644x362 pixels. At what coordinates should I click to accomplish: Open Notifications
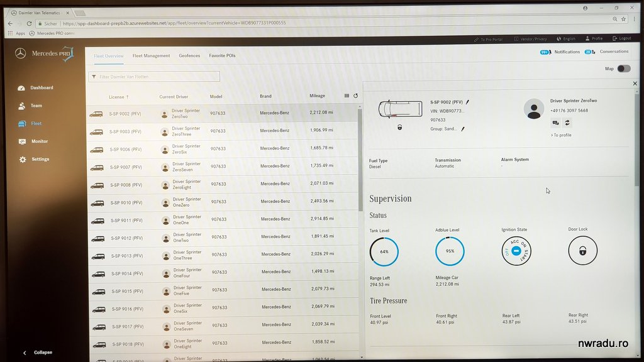tap(560, 52)
